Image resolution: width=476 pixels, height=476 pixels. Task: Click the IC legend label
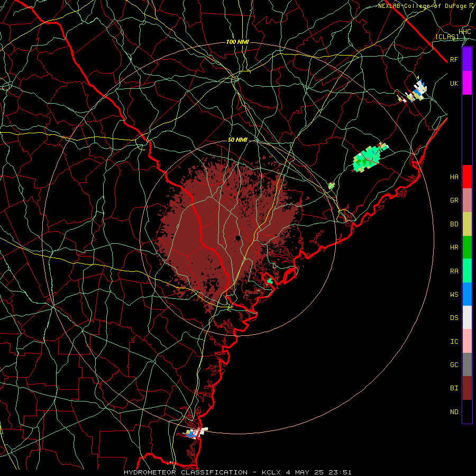click(x=454, y=342)
